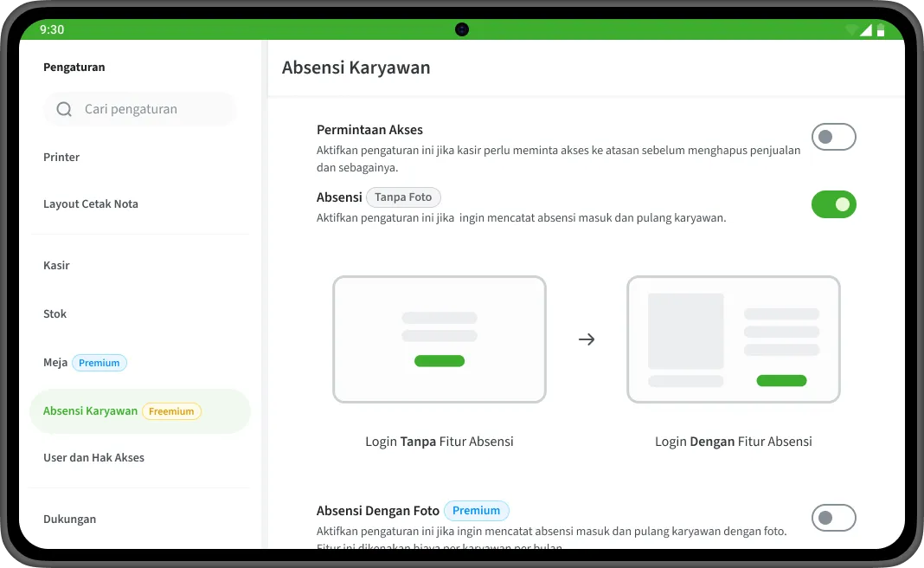Open Printer settings
The image size is (924, 568).
click(x=61, y=158)
